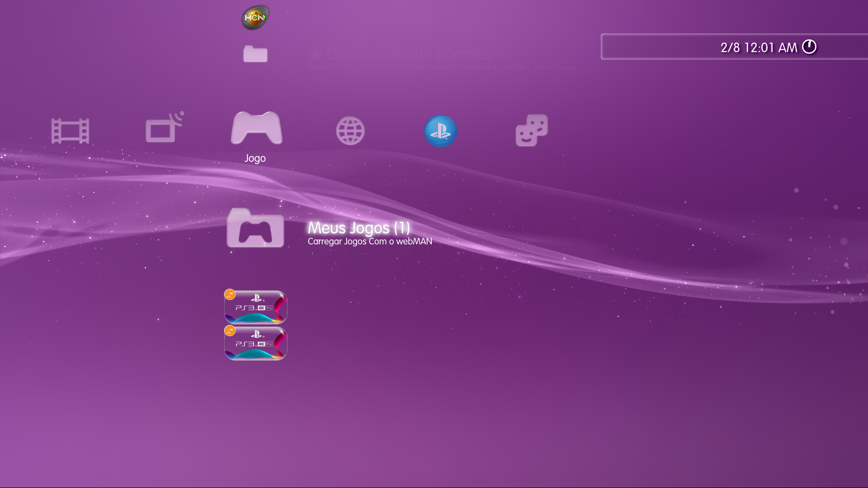Expand the Jogo column to show items
Screen dimensions: 868x488
click(x=256, y=130)
